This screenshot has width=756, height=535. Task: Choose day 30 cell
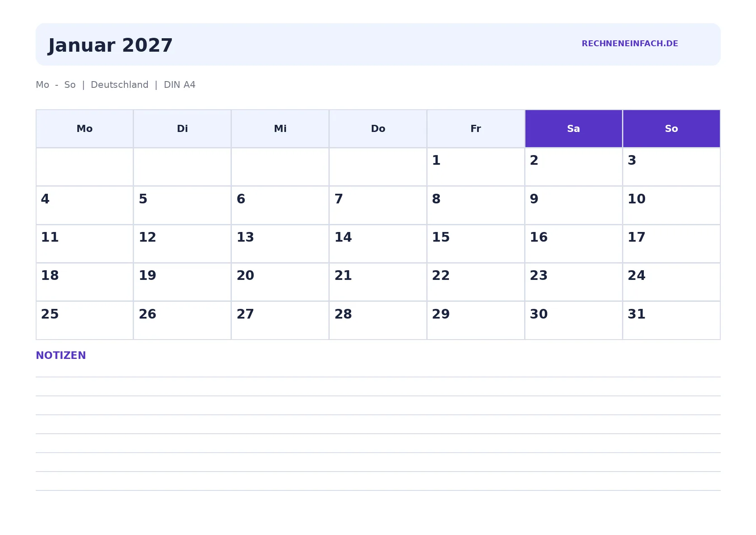574,321
